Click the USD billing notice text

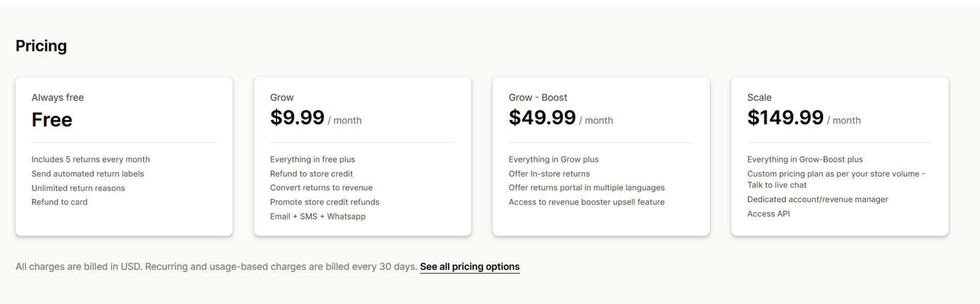[x=216, y=267]
